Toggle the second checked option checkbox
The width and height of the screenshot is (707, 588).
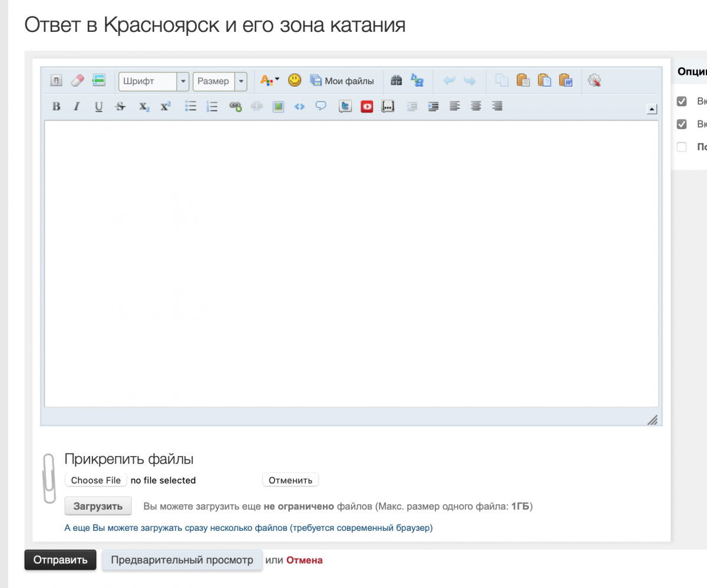(x=682, y=124)
